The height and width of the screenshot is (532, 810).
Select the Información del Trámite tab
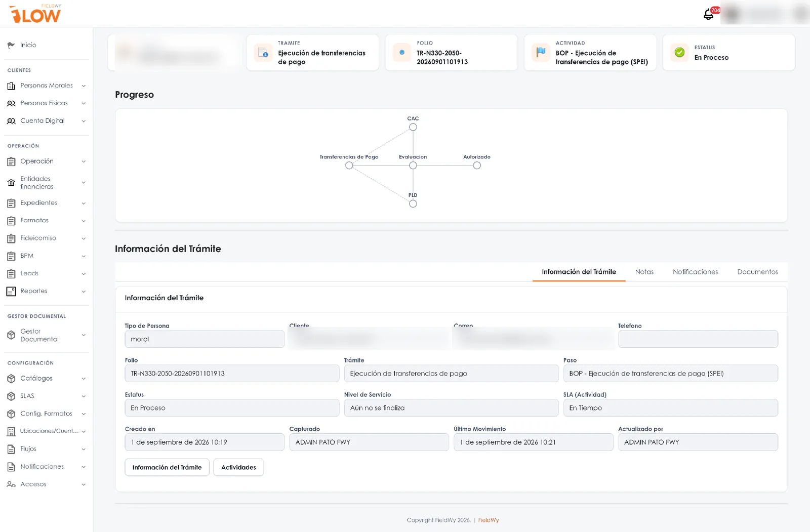[579, 272]
